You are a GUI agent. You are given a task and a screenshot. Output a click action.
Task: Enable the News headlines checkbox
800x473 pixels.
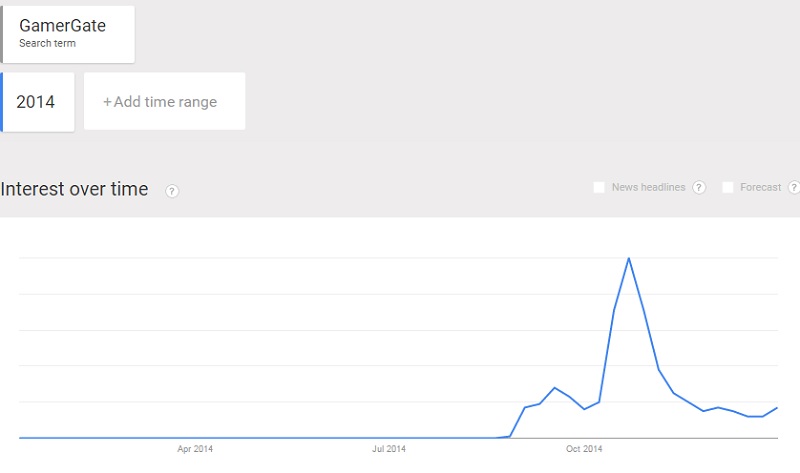click(x=599, y=187)
